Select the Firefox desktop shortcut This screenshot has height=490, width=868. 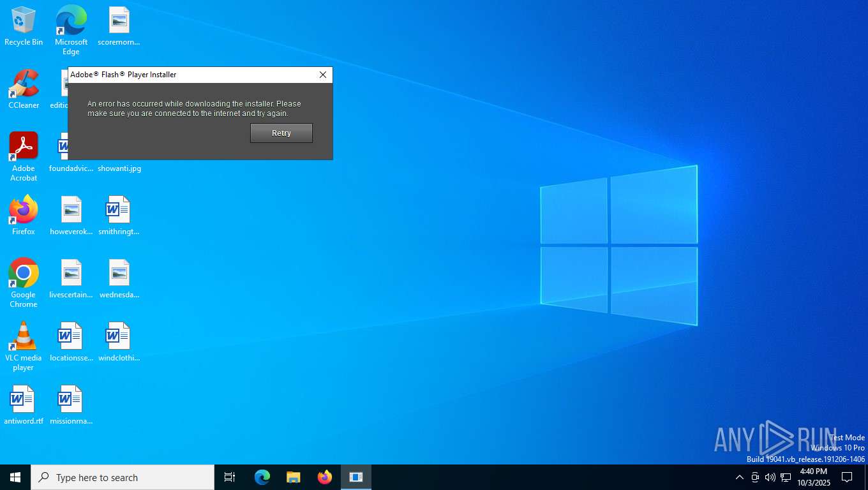[x=24, y=216]
